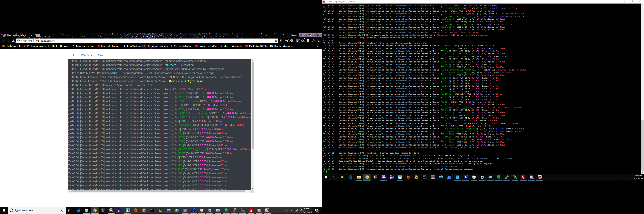
Task: Open Settings gear in taskbar
Action: pyautogui.click(x=210, y=210)
